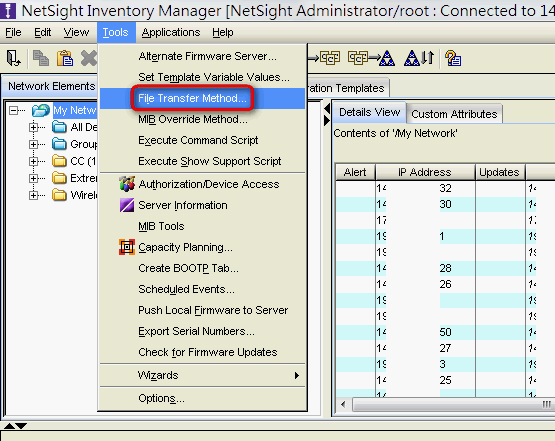
Task: Click the bottom pane up arrow
Action: (9, 426)
